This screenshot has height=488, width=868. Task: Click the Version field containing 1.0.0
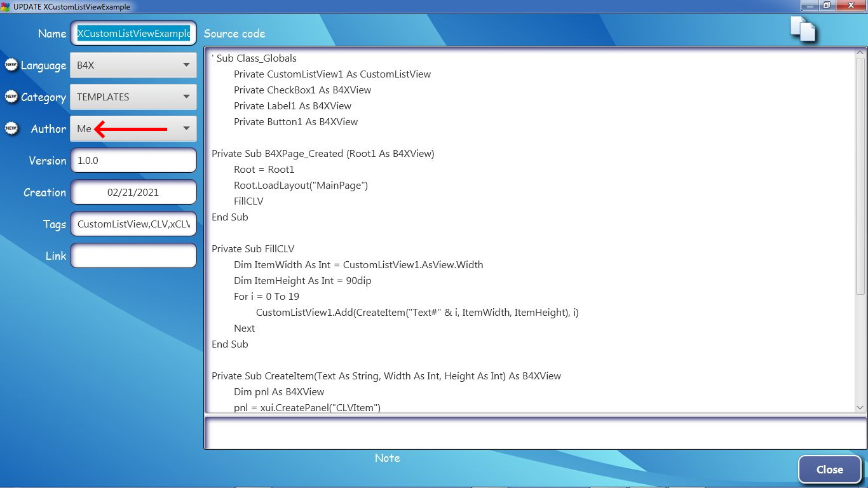(x=133, y=161)
